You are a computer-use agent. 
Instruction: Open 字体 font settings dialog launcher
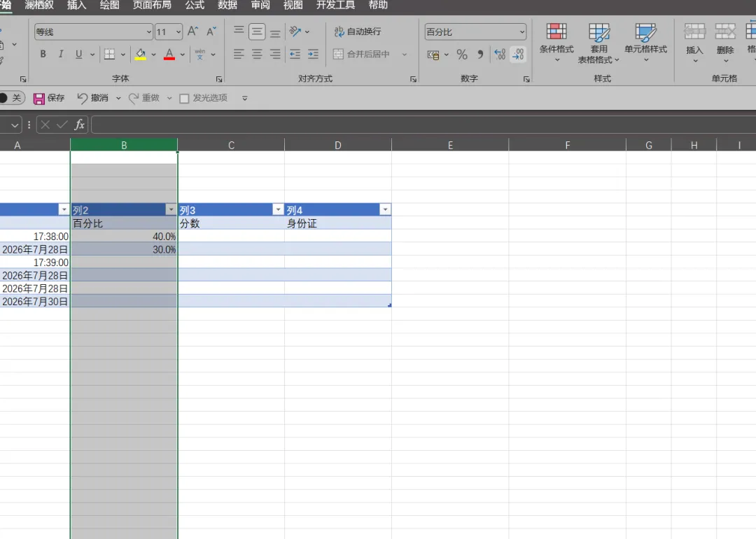coord(219,79)
